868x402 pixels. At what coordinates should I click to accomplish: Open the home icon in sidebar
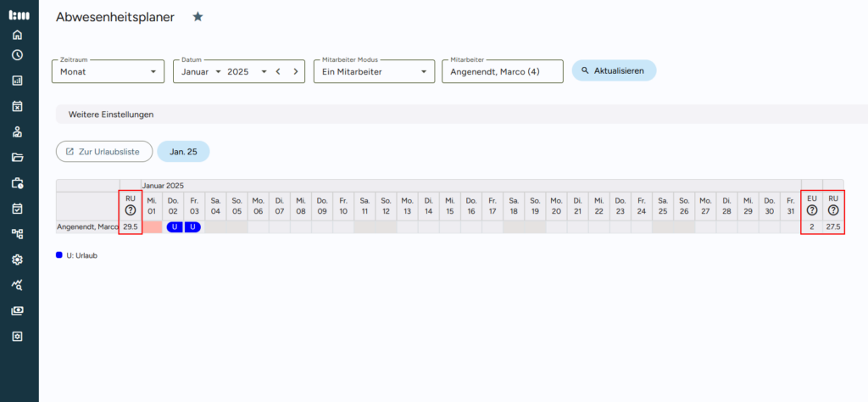pyautogui.click(x=17, y=35)
